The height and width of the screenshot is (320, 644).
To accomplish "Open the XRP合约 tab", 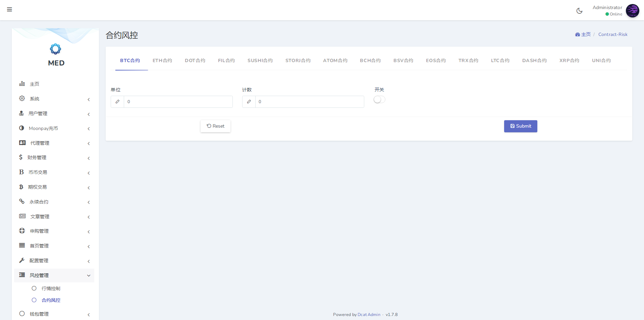I will [x=569, y=60].
